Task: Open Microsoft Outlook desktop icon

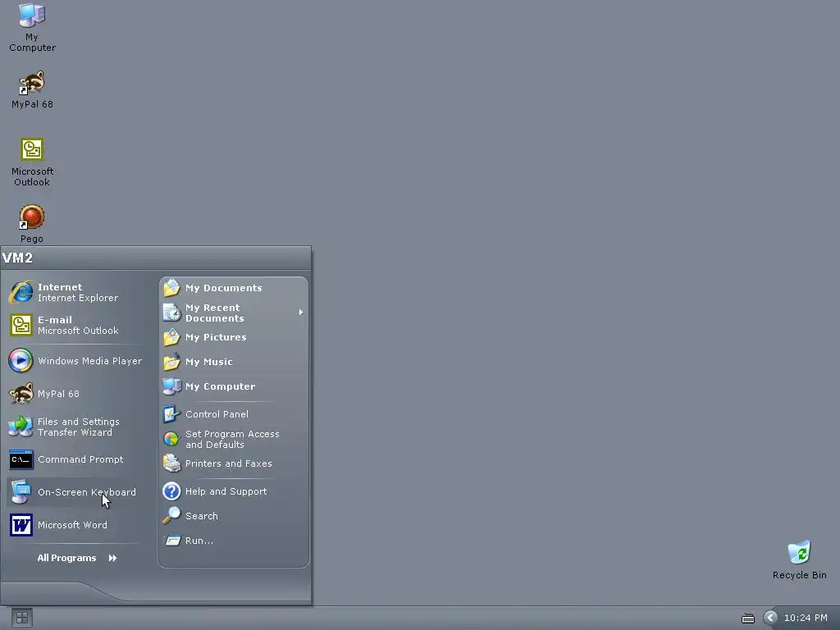Action: 32,162
